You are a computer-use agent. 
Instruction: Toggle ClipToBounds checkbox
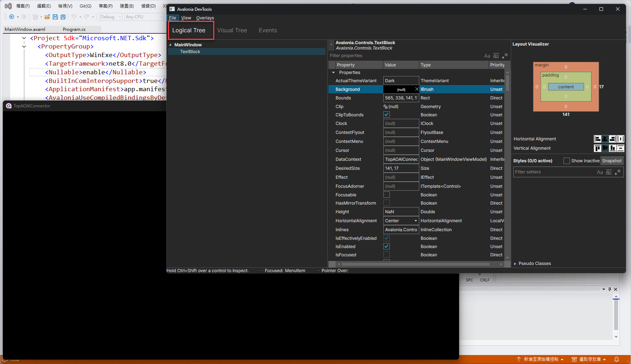pyautogui.click(x=387, y=115)
